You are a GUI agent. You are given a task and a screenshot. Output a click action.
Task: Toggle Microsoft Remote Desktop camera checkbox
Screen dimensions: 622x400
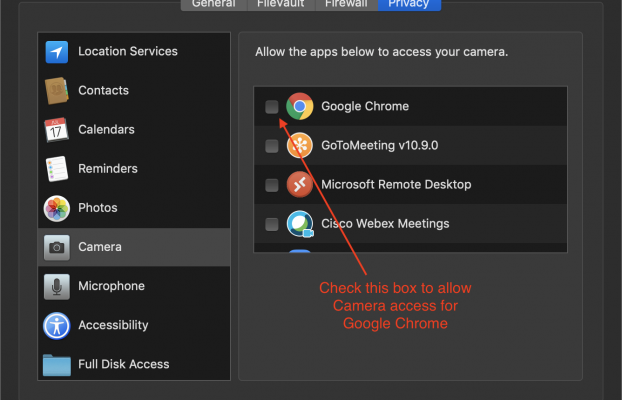click(272, 185)
